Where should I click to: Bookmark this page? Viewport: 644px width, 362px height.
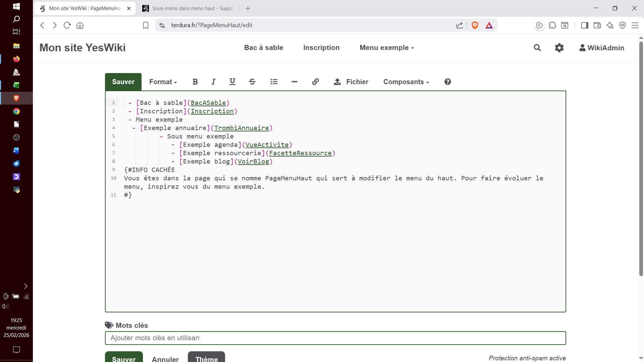(146, 25)
